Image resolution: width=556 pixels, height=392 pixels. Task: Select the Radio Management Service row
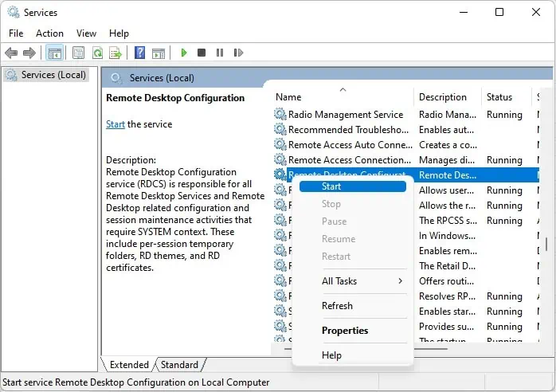tap(406, 115)
